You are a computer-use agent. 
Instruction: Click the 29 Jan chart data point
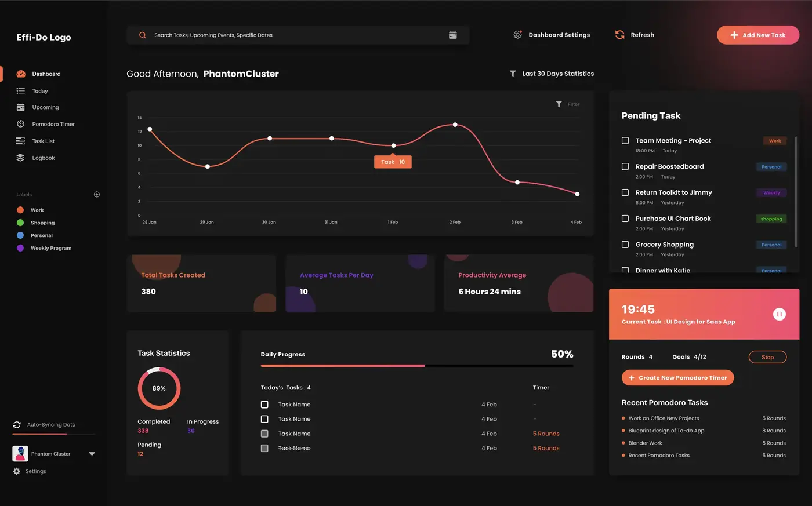tap(208, 166)
